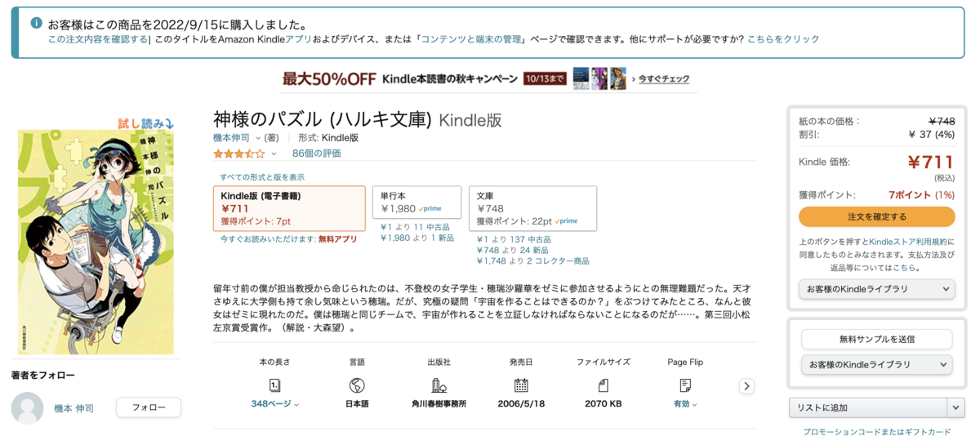This screenshot has height=436, width=980.
Task: Click the language globe icon
Action: [x=357, y=385]
